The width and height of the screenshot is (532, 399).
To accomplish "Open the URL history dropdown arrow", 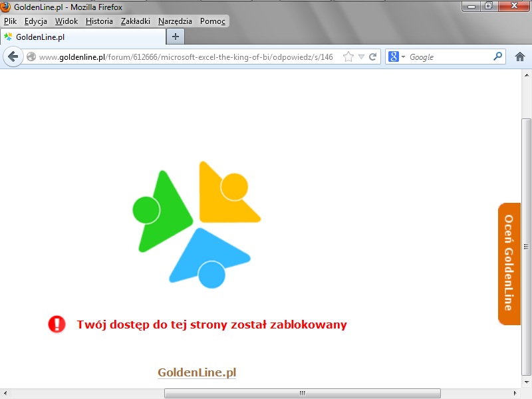I will (361, 57).
